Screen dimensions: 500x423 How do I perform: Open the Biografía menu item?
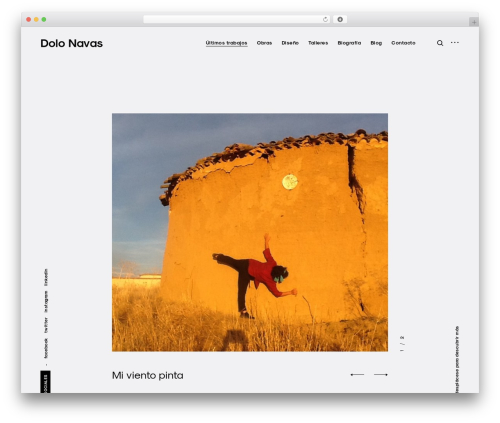coord(349,43)
